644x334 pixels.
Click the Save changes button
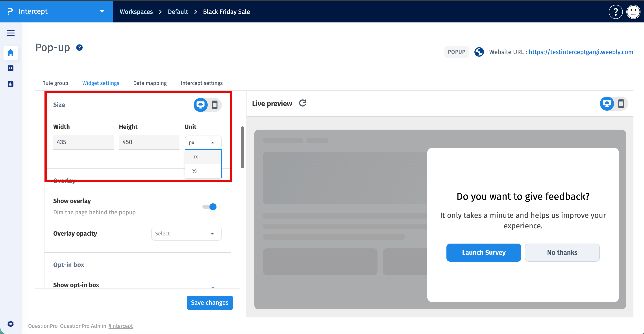[x=210, y=303]
